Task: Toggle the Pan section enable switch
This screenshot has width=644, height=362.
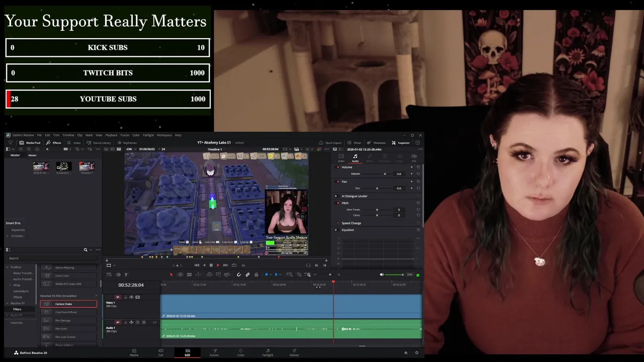Action: (x=338, y=182)
